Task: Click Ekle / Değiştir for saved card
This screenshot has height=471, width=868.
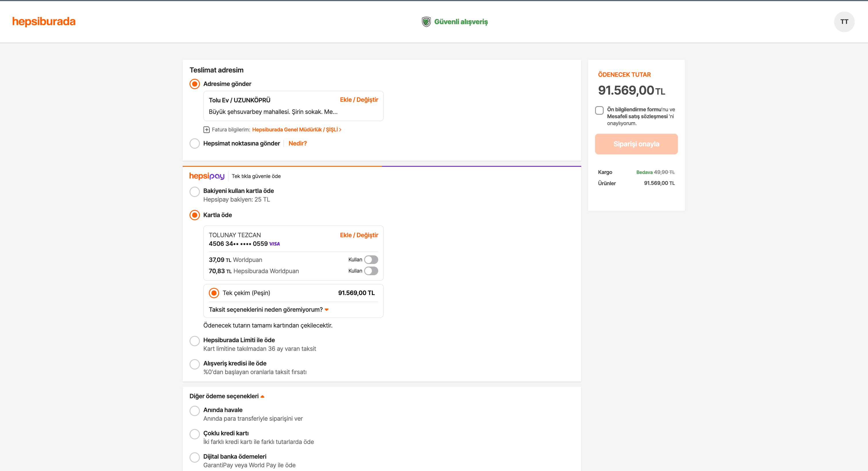Action: pyautogui.click(x=359, y=235)
